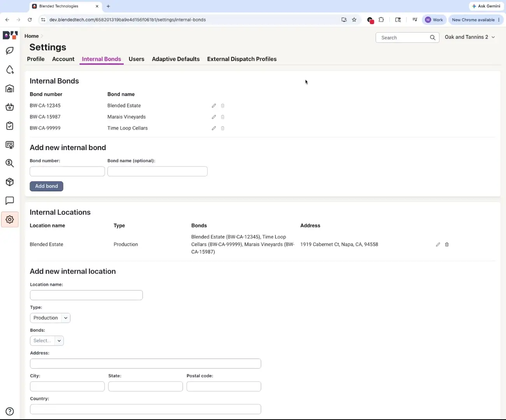The height and width of the screenshot is (420, 506).
Task: Open the building icon in the sidebar
Action: (10, 88)
